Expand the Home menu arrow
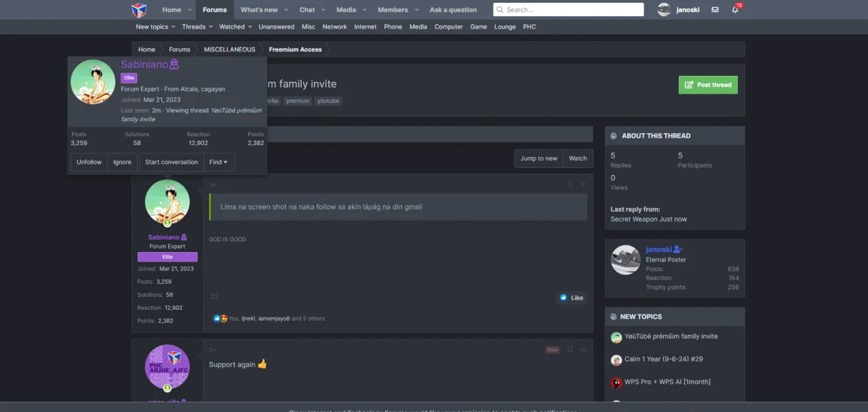Screen dimensions: 868x412 pyautogui.click(x=190, y=10)
